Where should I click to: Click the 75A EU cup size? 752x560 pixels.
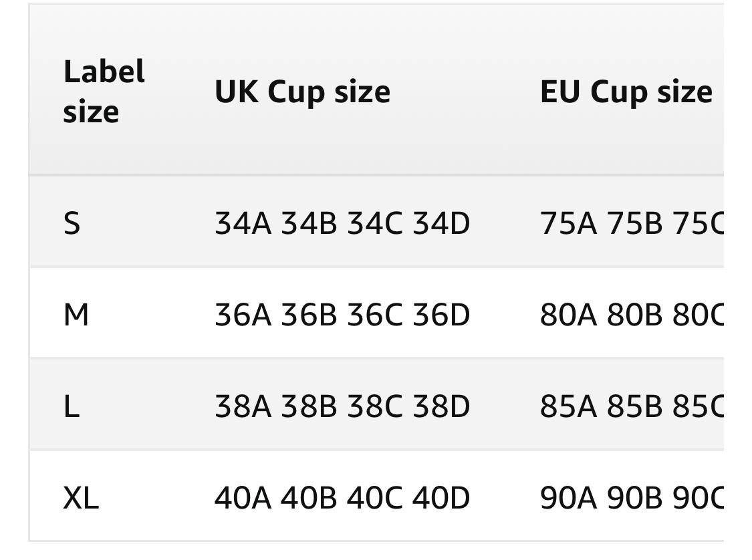click(x=568, y=223)
